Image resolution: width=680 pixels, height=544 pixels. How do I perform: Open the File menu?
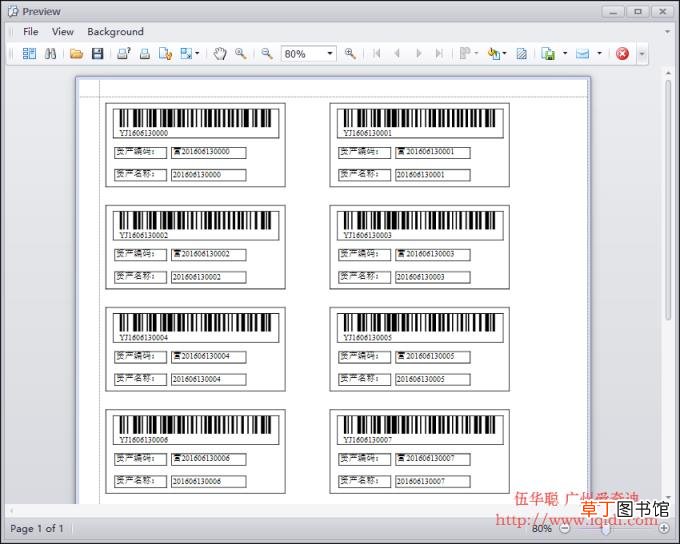[31, 32]
